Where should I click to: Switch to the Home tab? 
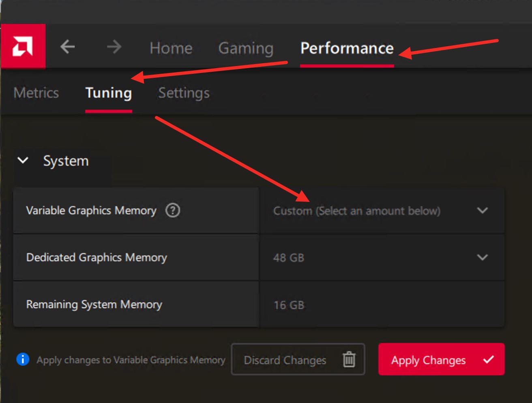click(171, 48)
